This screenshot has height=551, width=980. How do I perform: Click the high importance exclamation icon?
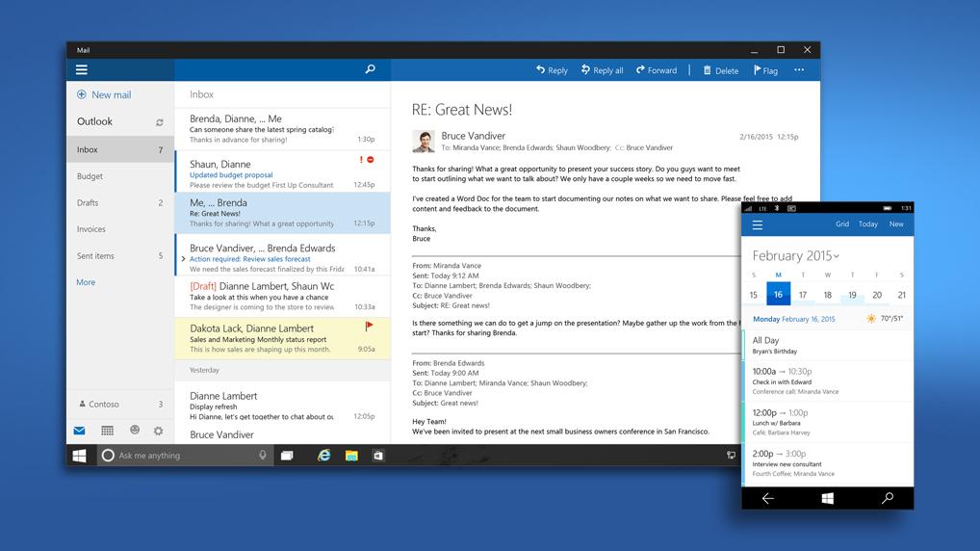click(x=361, y=160)
